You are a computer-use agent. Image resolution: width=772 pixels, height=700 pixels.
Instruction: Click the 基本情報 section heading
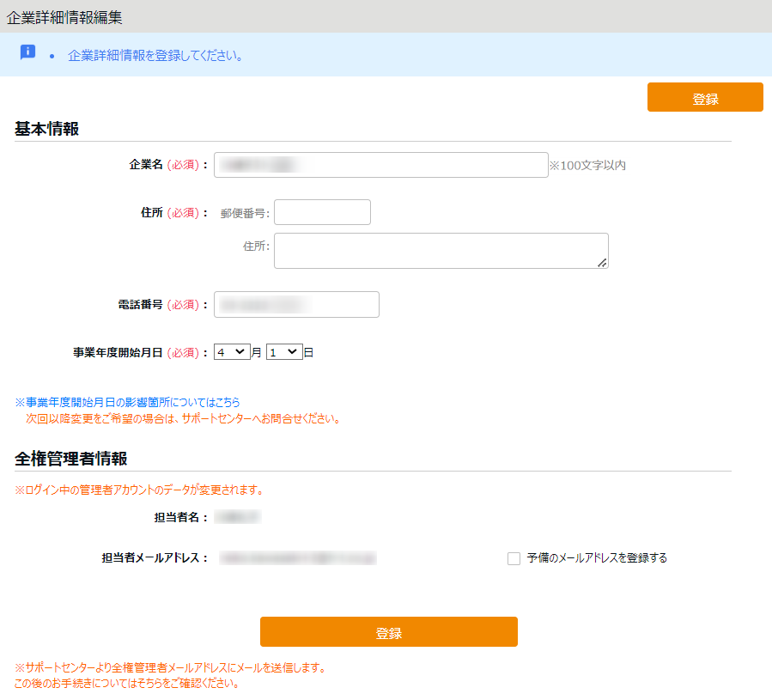47,129
